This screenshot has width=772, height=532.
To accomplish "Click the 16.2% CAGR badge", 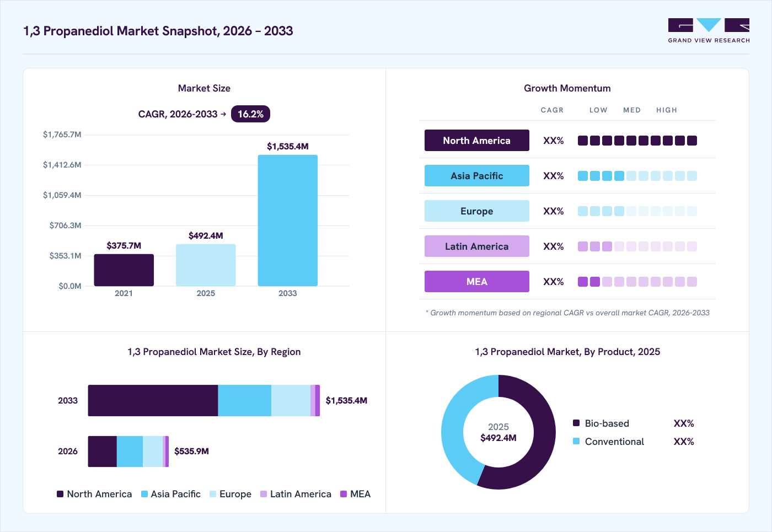I will coord(250,114).
